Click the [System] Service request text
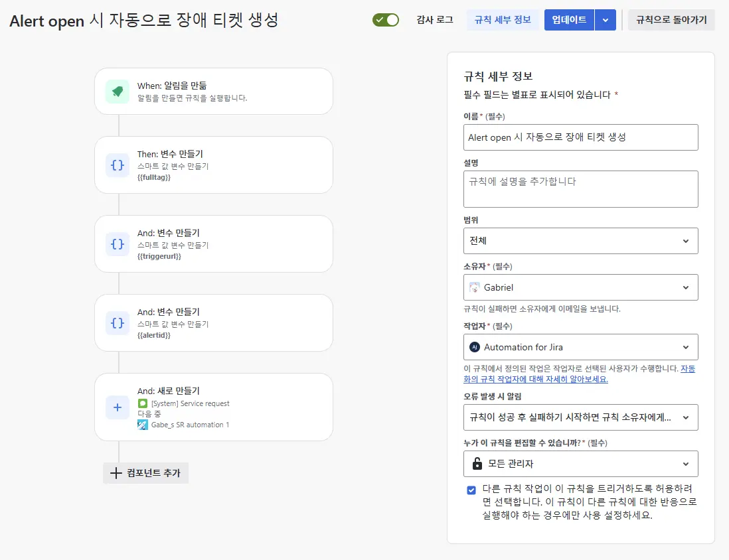The height and width of the screenshot is (560, 729). tap(190, 403)
